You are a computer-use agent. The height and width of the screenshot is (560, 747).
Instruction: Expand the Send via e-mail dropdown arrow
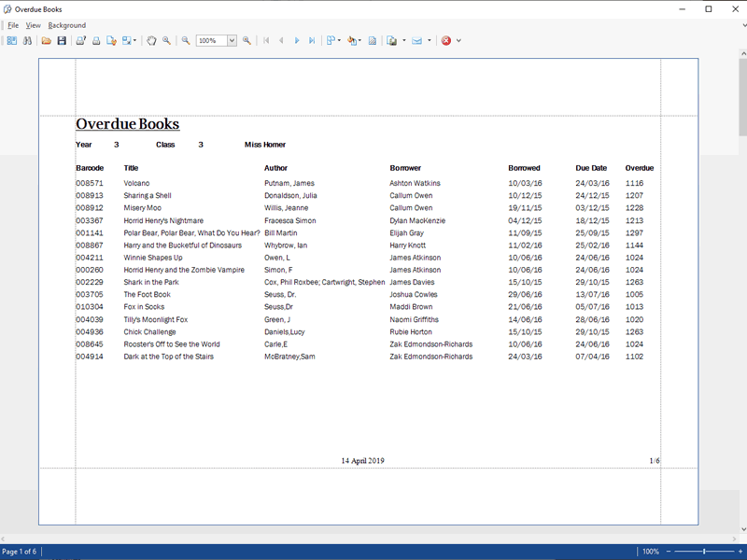[x=430, y=41]
